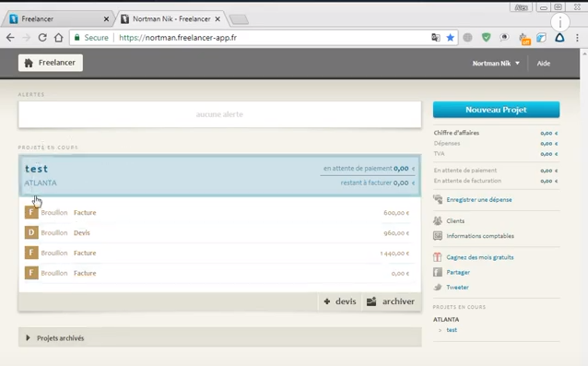
Task: Open the Brouillon Devis 960,00 € row
Action: [219, 232]
